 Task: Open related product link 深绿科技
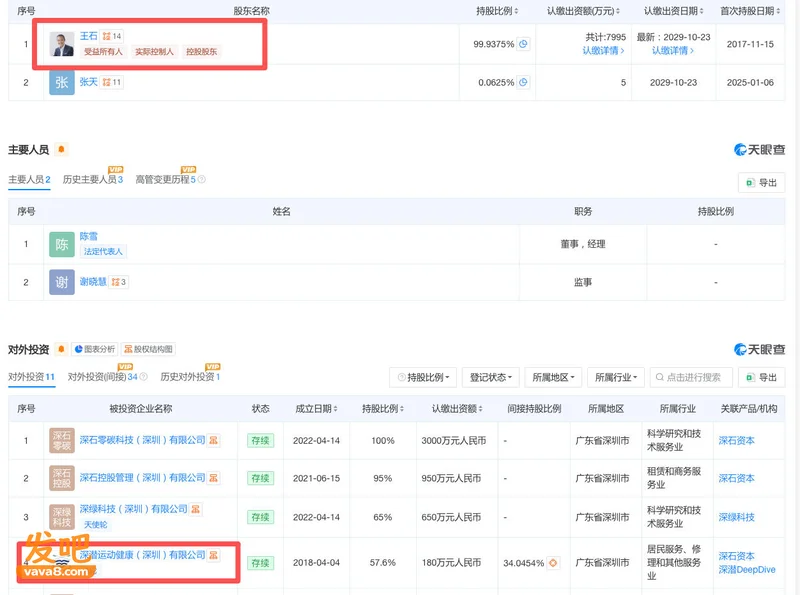(736, 517)
